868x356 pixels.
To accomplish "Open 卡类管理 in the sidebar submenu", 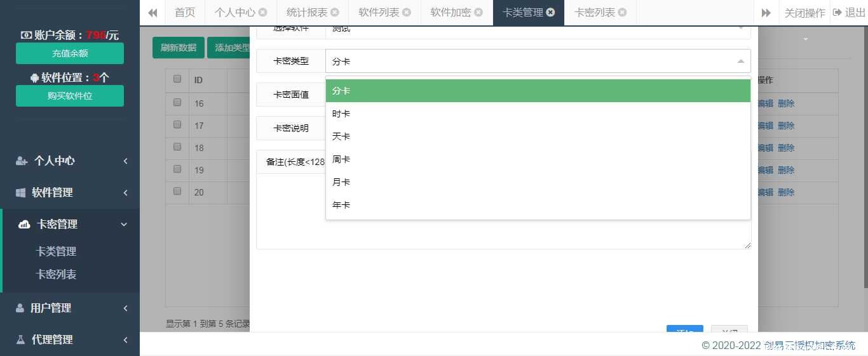I will 56,251.
